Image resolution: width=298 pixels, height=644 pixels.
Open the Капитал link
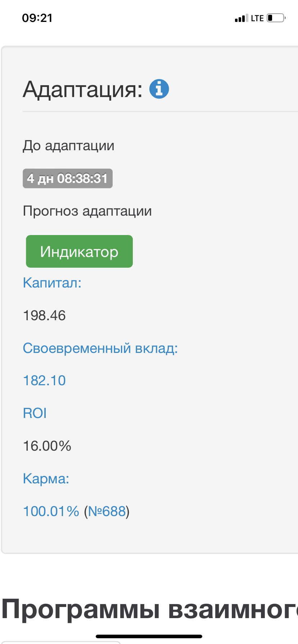(x=52, y=283)
